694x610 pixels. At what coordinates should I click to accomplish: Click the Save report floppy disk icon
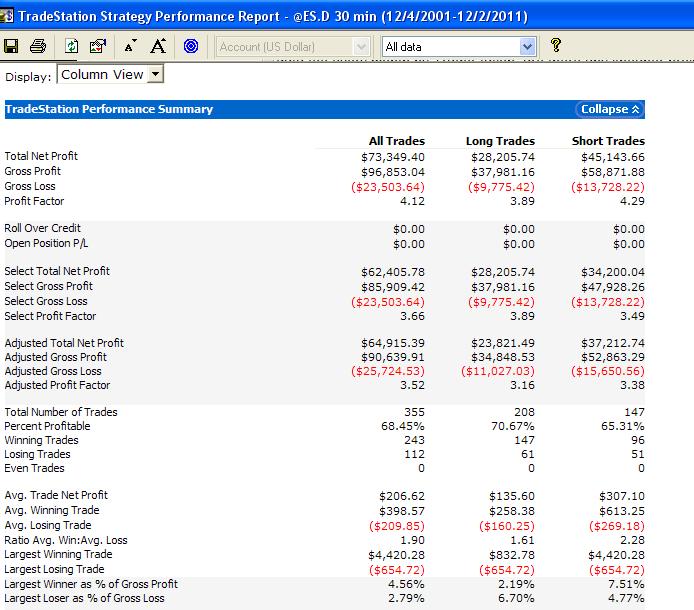(11, 46)
